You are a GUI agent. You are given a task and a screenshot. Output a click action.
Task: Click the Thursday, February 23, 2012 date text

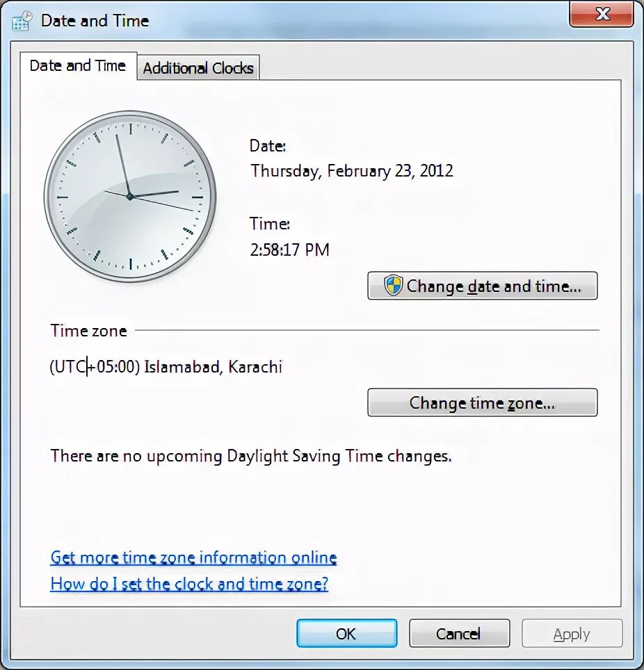(x=351, y=171)
